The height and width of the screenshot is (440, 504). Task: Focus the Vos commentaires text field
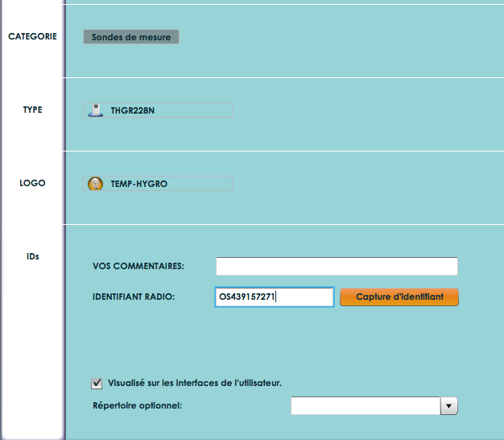(337, 266)
